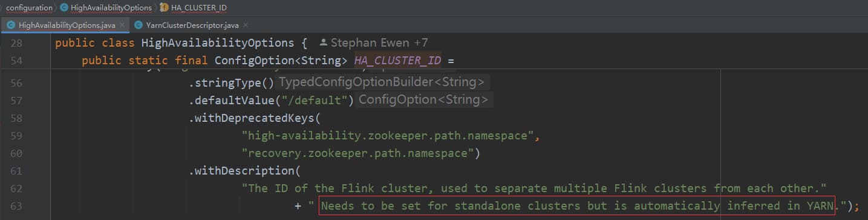Open the HighAvailabilityOptions breadcrumb item

(x=112, y=7)
